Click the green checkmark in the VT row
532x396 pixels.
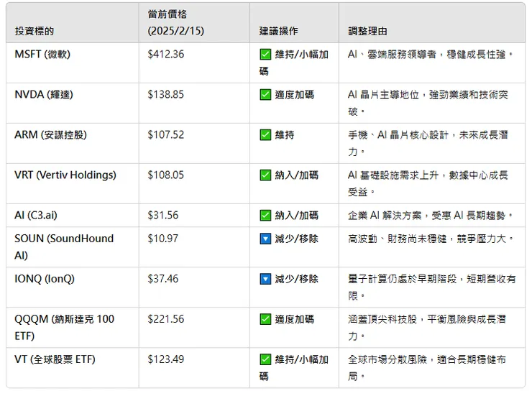(265, 359)
